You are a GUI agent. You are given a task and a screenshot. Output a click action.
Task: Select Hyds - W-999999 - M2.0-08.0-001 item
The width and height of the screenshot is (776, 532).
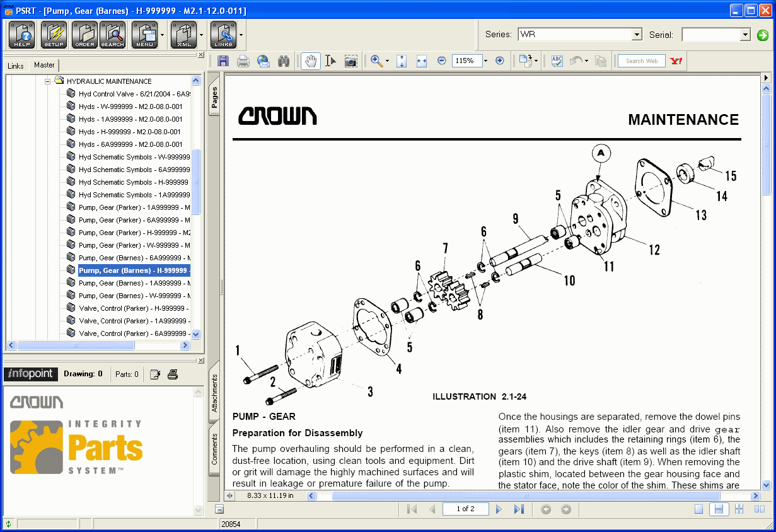point(130,107)
